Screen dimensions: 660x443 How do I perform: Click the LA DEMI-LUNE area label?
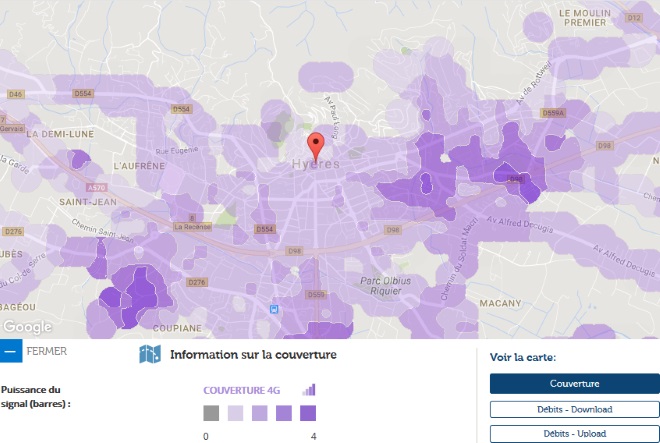tap(60, 134)
